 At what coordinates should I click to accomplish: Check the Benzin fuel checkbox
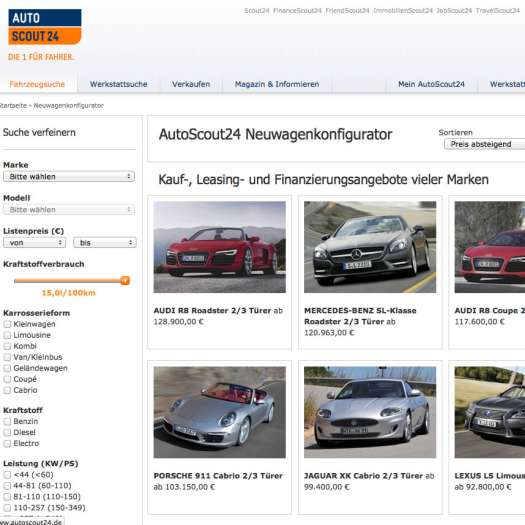[x=7, y=422]
